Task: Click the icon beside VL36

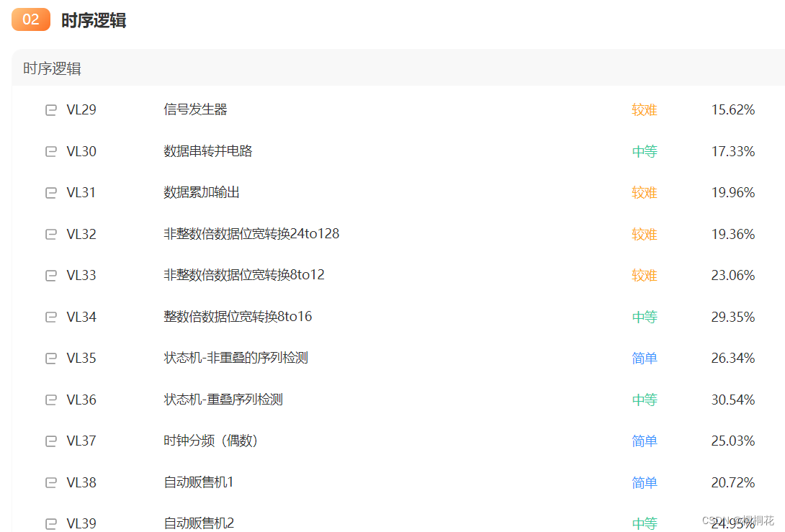Action: click(x=51, y=400)
